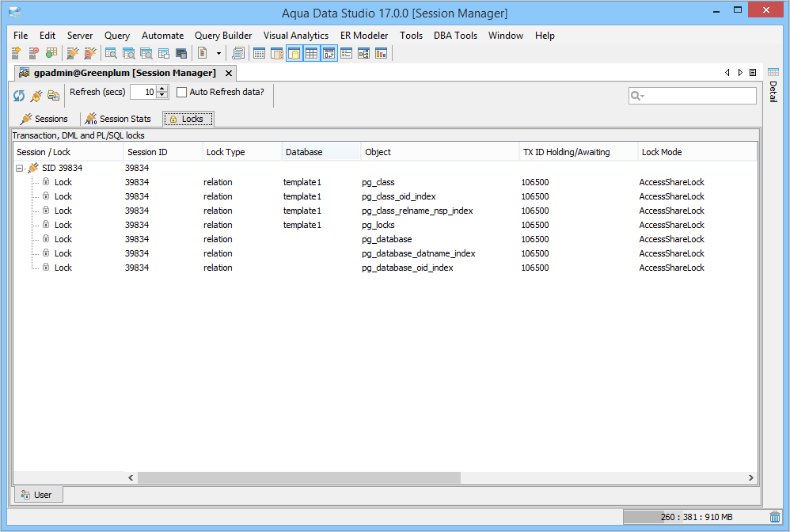This screenshot has height=532, width=790.
Task: Sort by the Session ID column header
Action: (x=163, y=152)
